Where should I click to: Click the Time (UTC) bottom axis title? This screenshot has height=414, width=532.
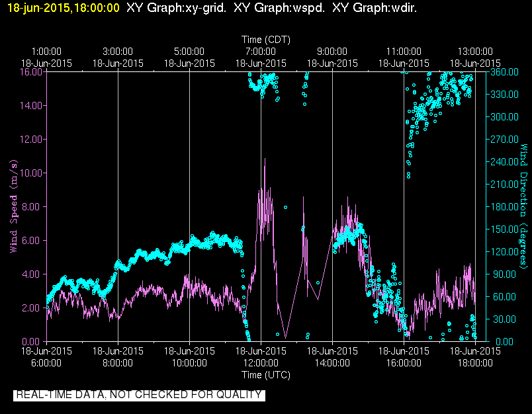[x=266, y=375]
